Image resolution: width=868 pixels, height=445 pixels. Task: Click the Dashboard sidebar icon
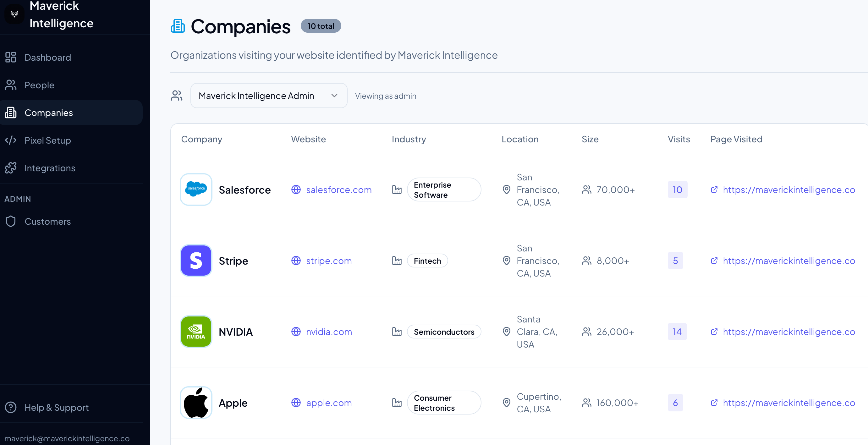(10, 57)
